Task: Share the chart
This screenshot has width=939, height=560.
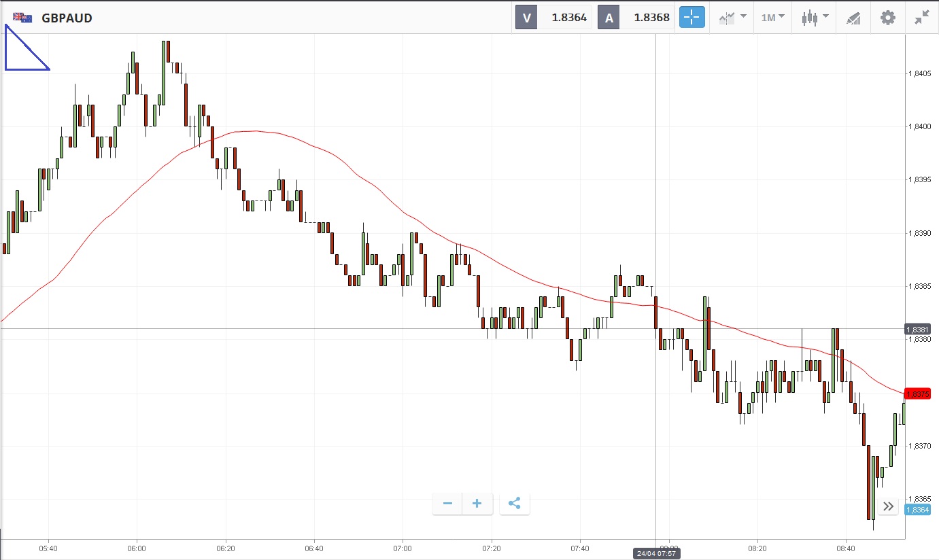Action: [515, 504]
